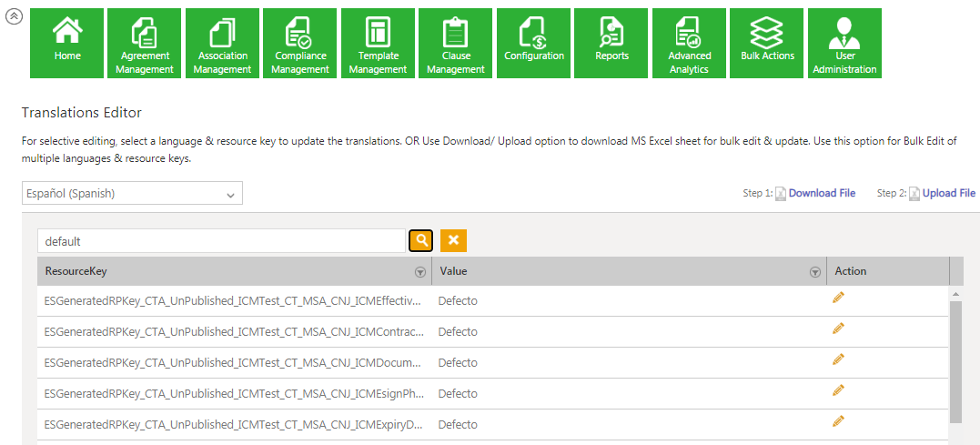Open Advanced Analytics tile
The height and width of the screenshot is (445, 980).
pos(689,43)
